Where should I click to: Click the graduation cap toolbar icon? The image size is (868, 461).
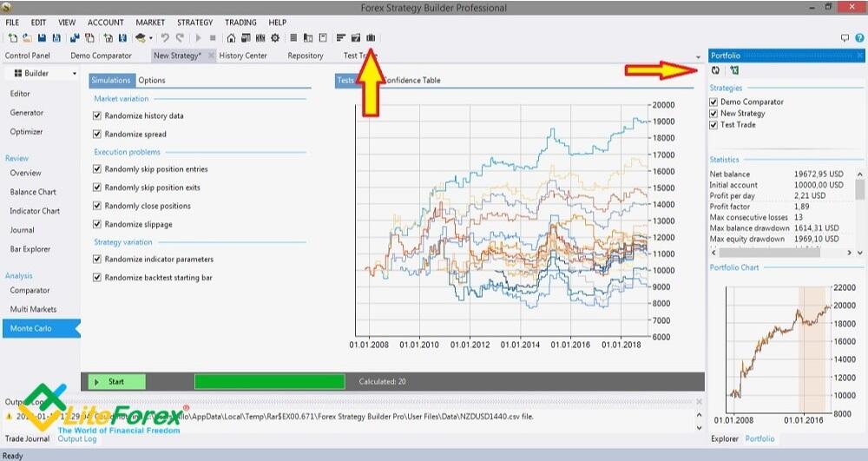click(x=141, y=37)
